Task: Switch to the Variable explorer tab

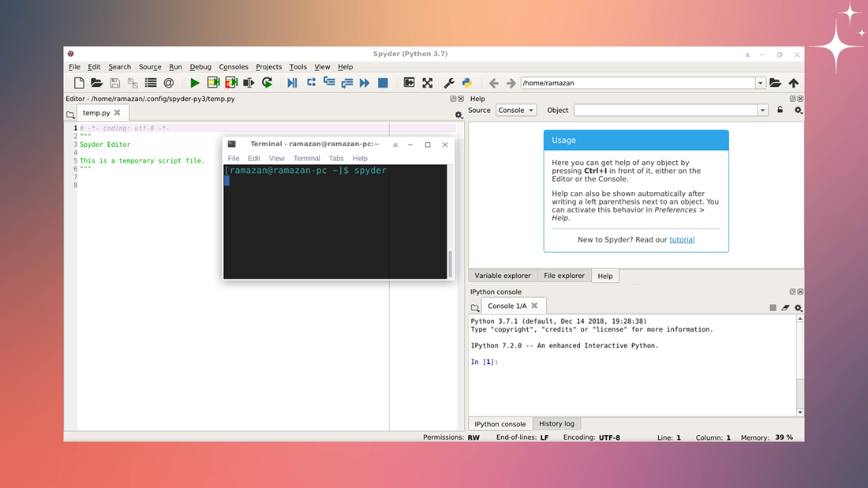Action: [x=503, y=276]
